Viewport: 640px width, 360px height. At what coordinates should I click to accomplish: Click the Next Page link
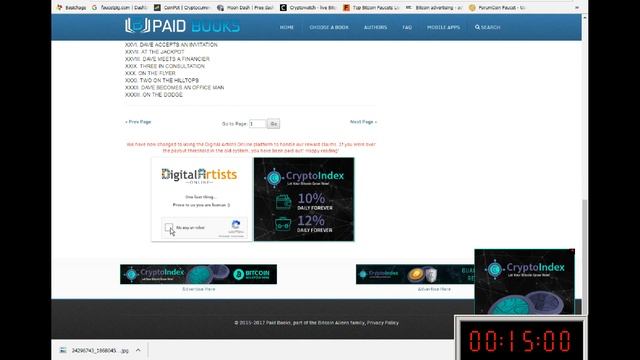pyautogui.click(x=363, y=122)
